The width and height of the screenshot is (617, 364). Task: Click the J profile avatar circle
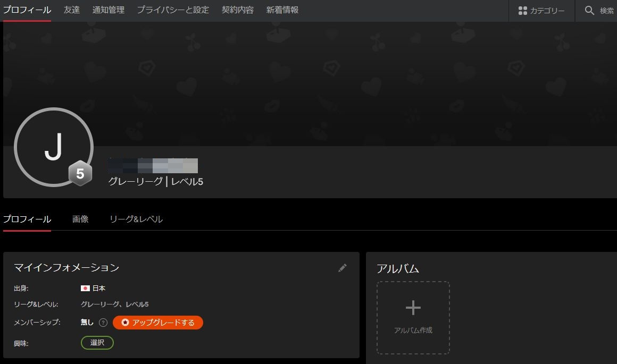[53, 147]
